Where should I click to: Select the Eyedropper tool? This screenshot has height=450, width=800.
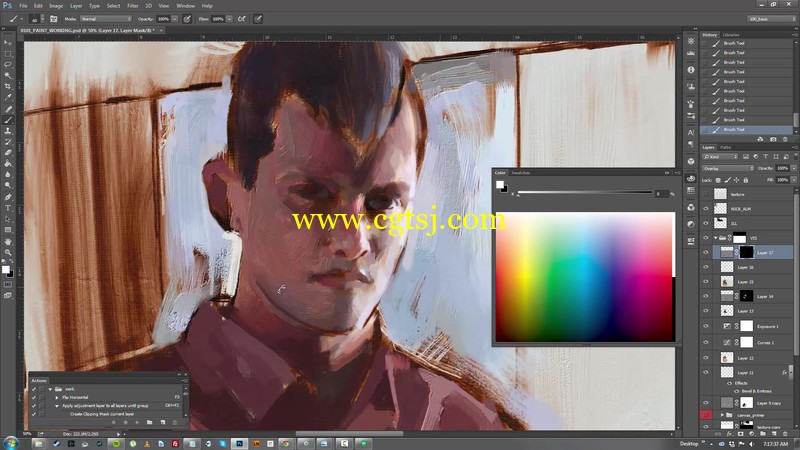pos(8,97)
